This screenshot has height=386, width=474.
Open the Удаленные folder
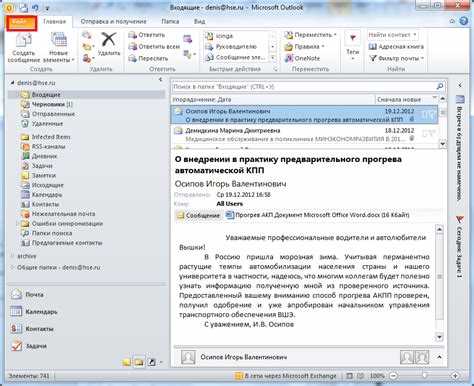tap(42, 124)
